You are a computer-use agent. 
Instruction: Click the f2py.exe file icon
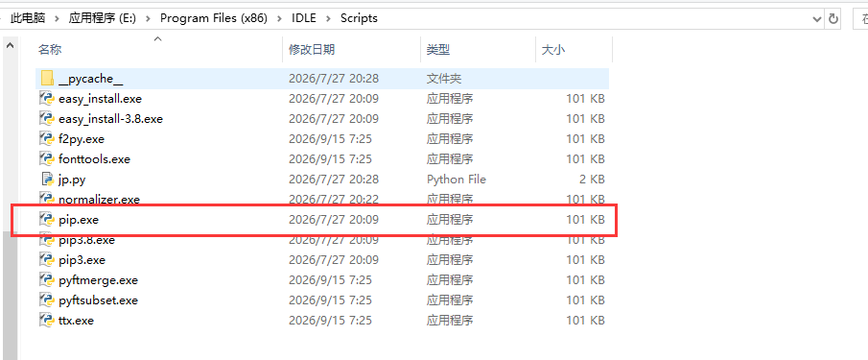point(46,139)
